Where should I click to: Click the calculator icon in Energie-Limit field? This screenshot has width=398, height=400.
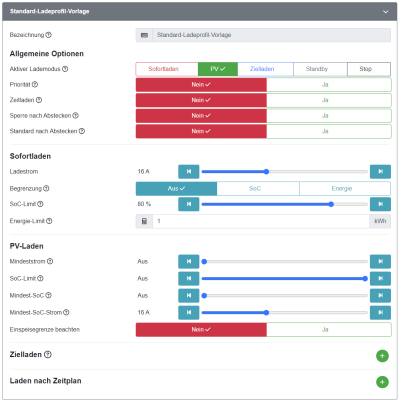tap(144, 221)
